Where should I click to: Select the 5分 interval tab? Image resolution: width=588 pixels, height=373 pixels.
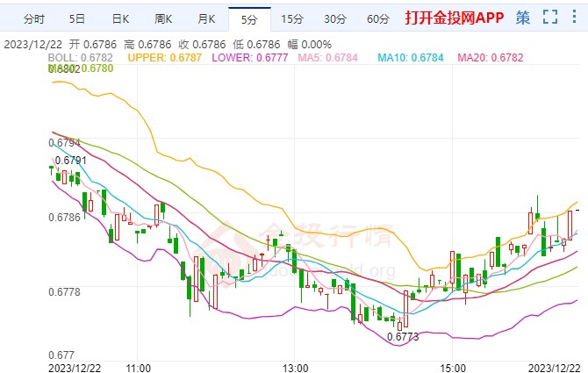point(249,19)
